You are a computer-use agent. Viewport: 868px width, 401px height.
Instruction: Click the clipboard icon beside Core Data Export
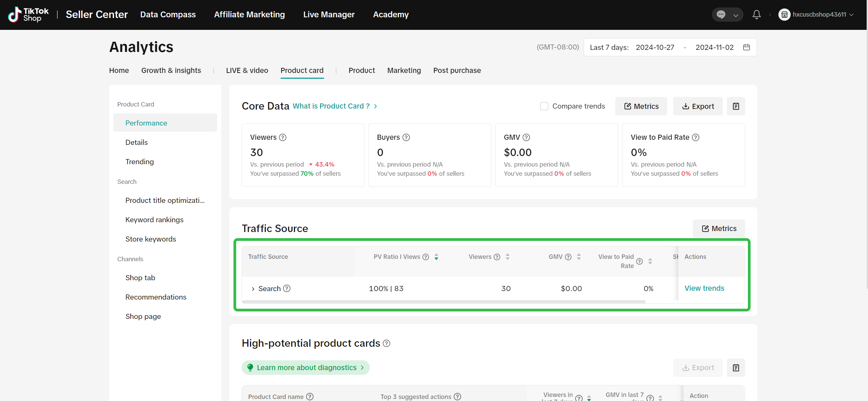click(736, 106)
